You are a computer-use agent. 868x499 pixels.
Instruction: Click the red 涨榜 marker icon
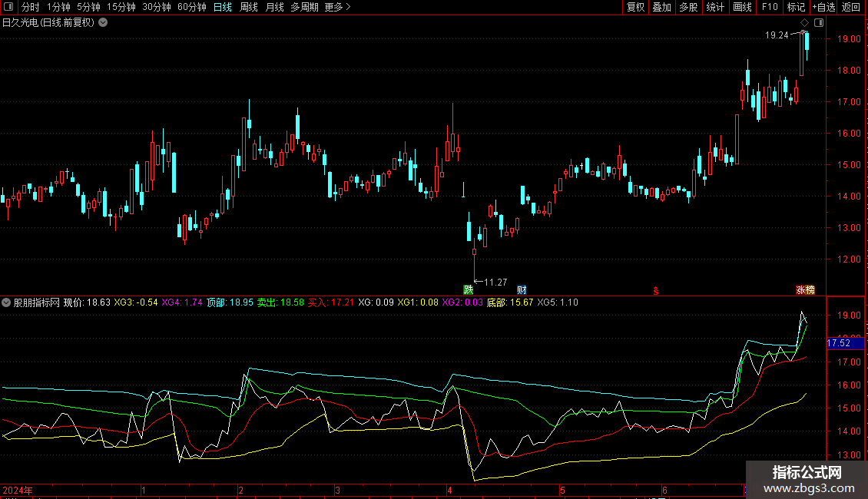point(806,290)
